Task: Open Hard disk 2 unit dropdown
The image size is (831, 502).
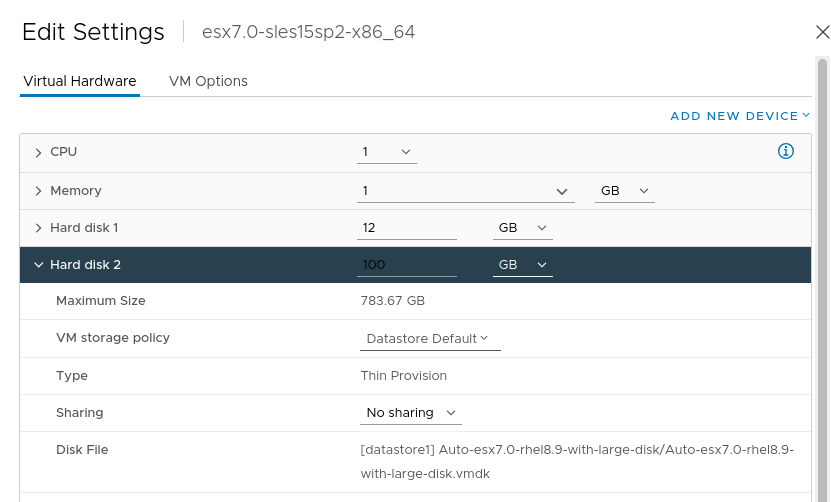Action: (523, 265)
